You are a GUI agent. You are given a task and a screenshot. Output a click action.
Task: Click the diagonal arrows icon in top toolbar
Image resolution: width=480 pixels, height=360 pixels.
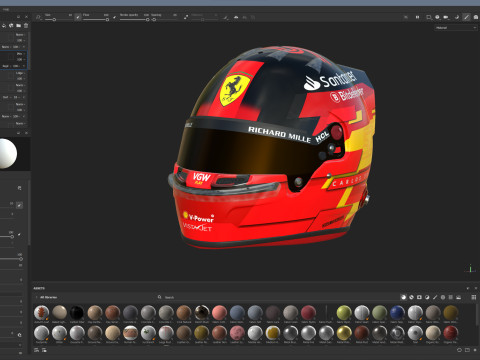click(x=186, y=17)
